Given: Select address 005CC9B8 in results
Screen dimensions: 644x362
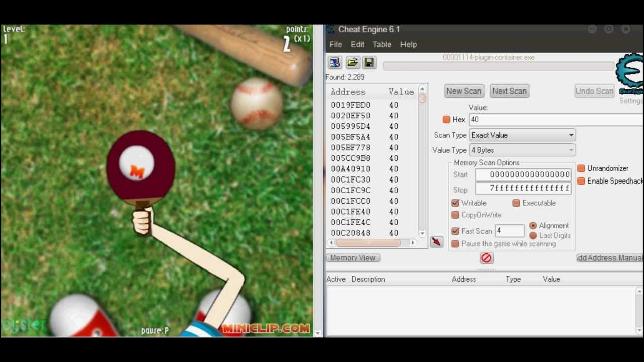Looking at the screenshot, I should tap(350, 158).
